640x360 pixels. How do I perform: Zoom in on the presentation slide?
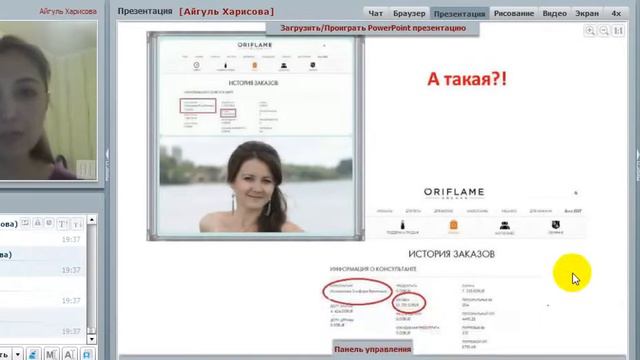[590, 31]
